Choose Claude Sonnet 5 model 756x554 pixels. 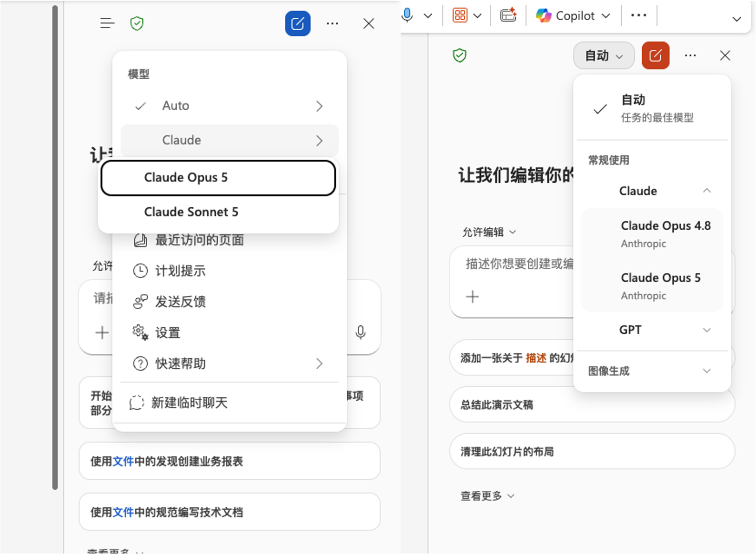(218, 212)
